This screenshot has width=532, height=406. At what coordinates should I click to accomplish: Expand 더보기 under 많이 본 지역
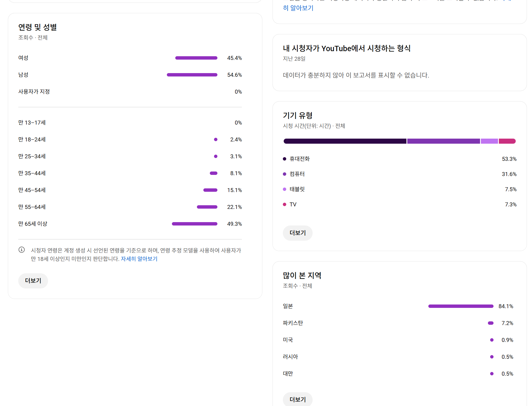click(x=297, y=399)
